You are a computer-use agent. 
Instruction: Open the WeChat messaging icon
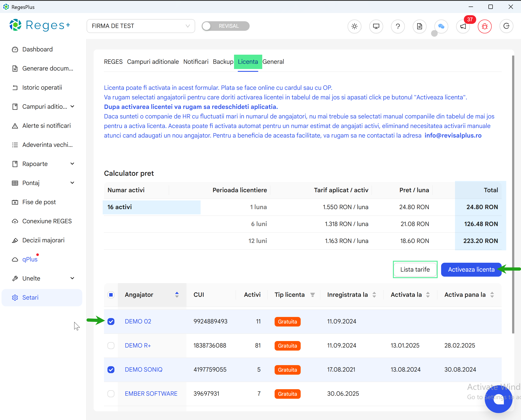point(441,26)
